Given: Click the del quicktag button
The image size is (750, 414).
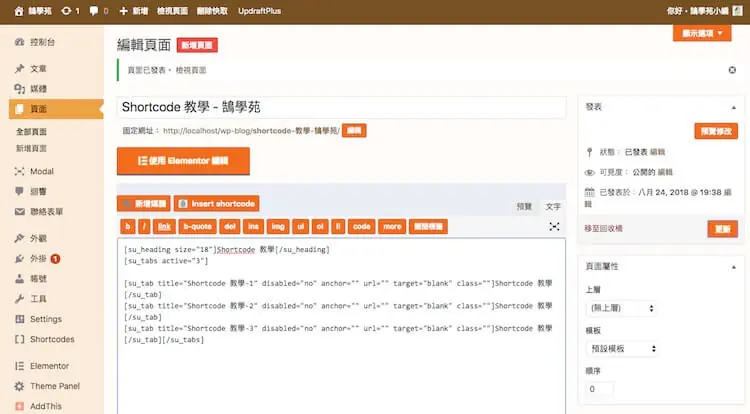Looking at the screenshot, I should [x=230, y=227].
